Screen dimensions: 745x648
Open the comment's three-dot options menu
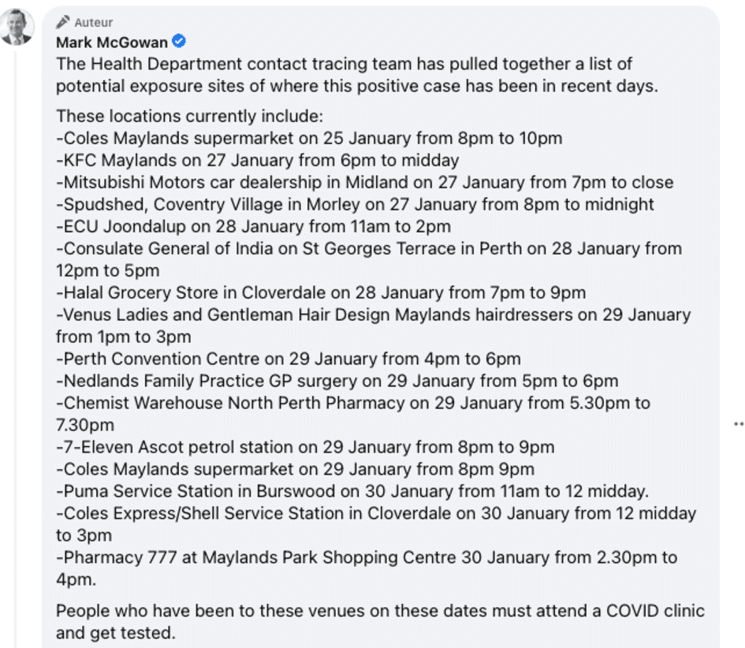click(x=738, y=424)
